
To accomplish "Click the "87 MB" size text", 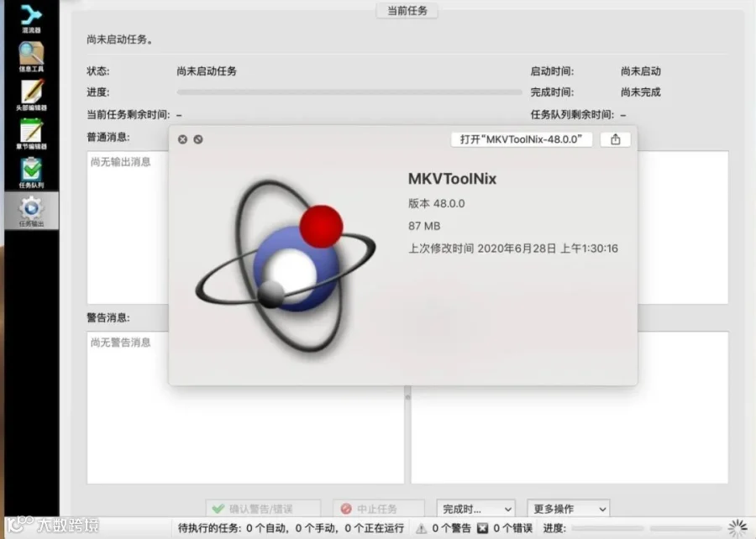I will (x=424, y=226).
